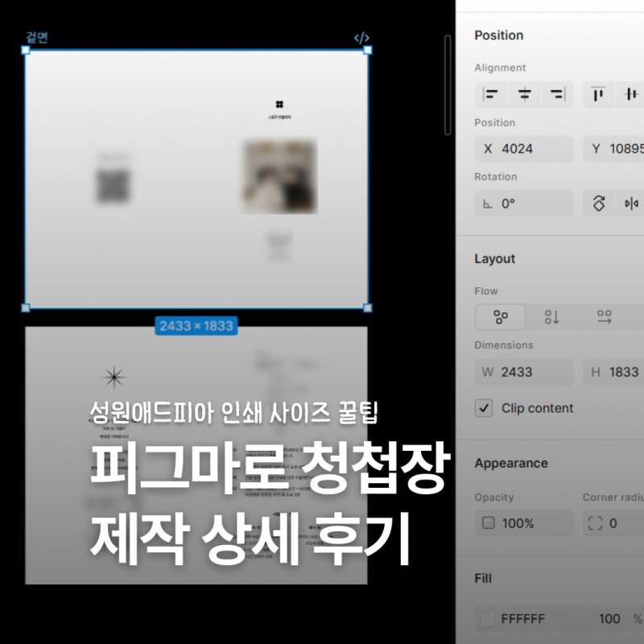Image resolution: width=644 pixels, height=644 pixels.
Task: Toggle the Clip content checkbox
Action: coord(484,408)
